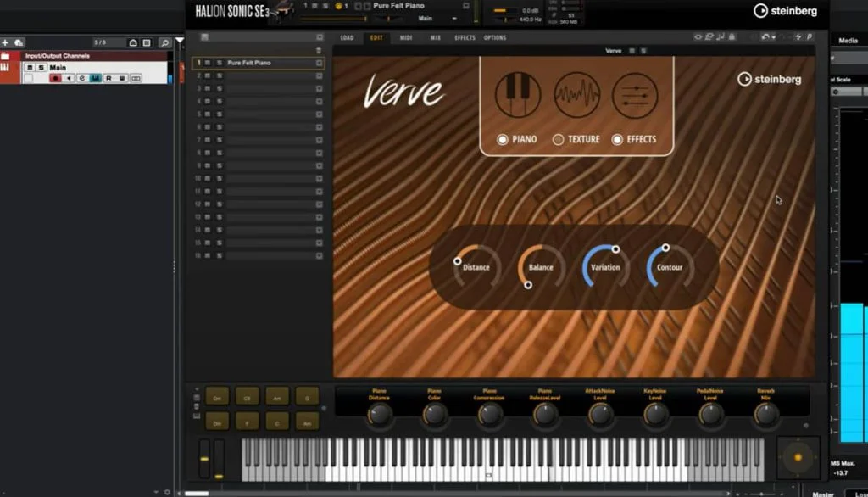This screenshot has height=497, width=868.
Task: Click the monitor speaker icon on Main
Action: (x=69, y=79)
